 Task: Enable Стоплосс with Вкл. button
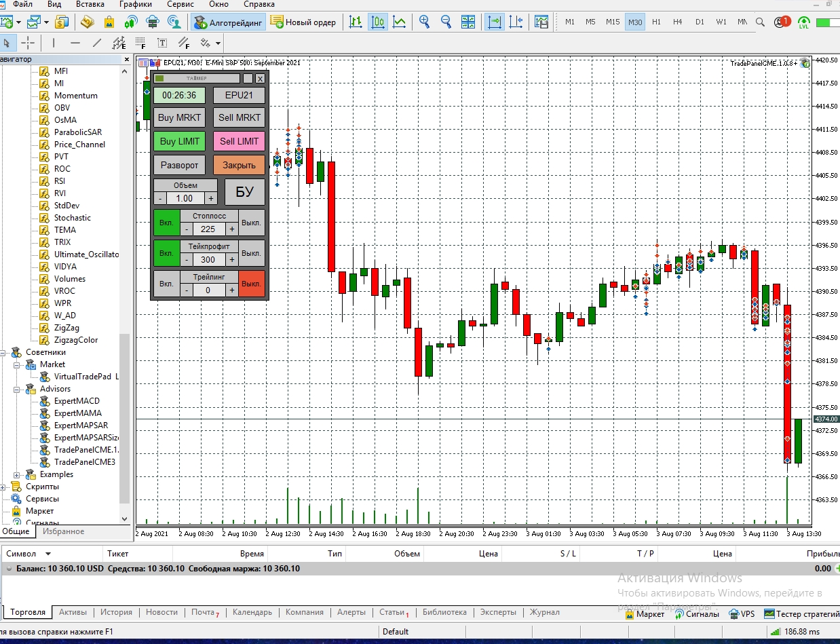[x=166, y=223]
